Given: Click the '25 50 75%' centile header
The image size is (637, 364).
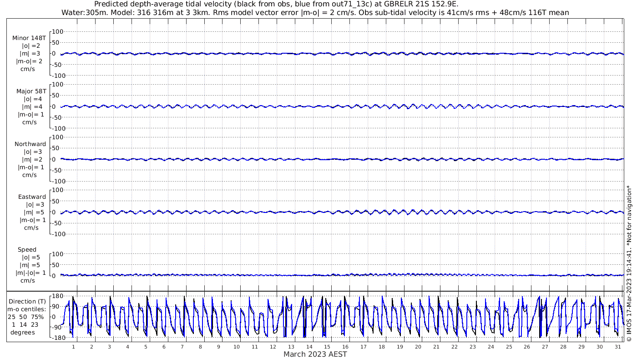Looking at the screenshot, I should (26, 317).
